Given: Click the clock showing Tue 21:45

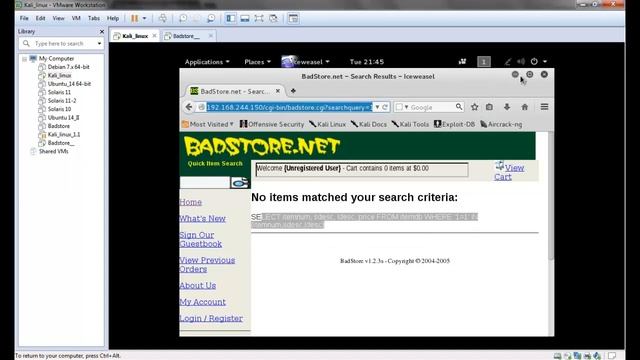Looking at the screenshot, I should 367,62.
